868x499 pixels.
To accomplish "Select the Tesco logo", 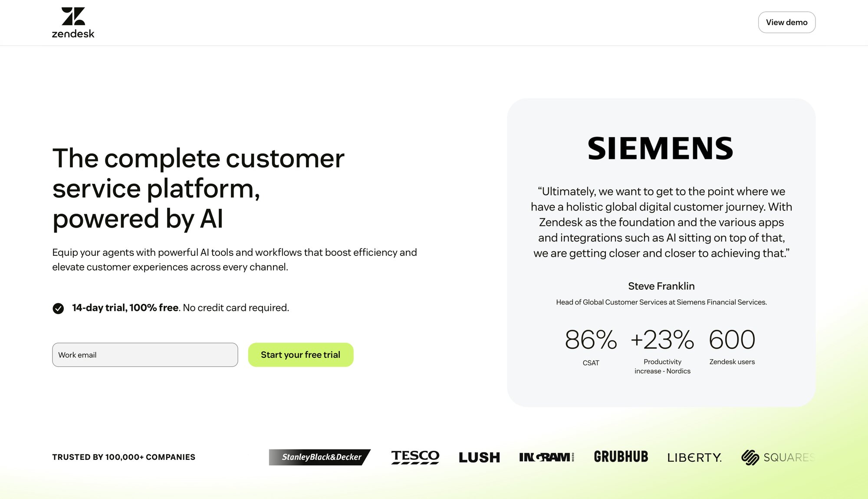I will (x=414, y=456).
